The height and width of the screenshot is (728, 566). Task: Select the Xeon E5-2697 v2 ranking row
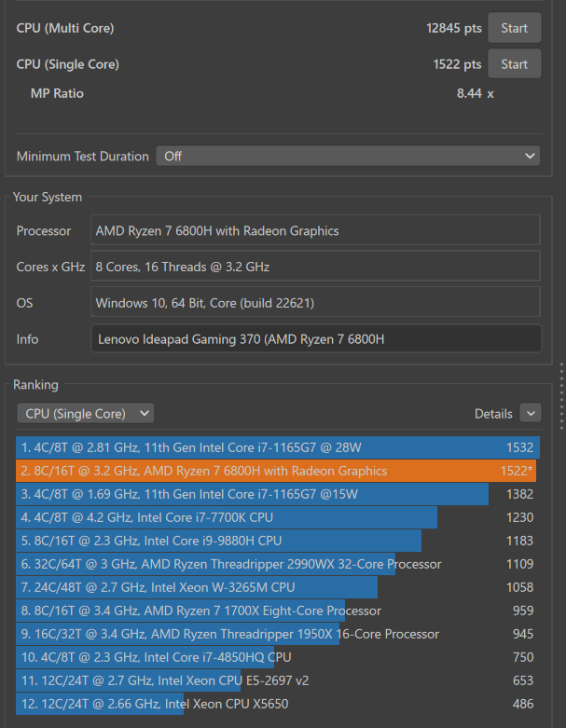pos(276,680)
